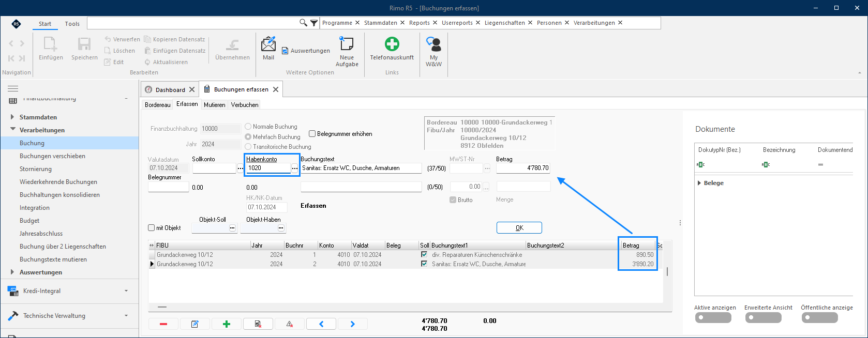Enable the mit Objekt checkbox
This screenshot has width=868, height=338.
pyautogui.click(x=152, y=228)
